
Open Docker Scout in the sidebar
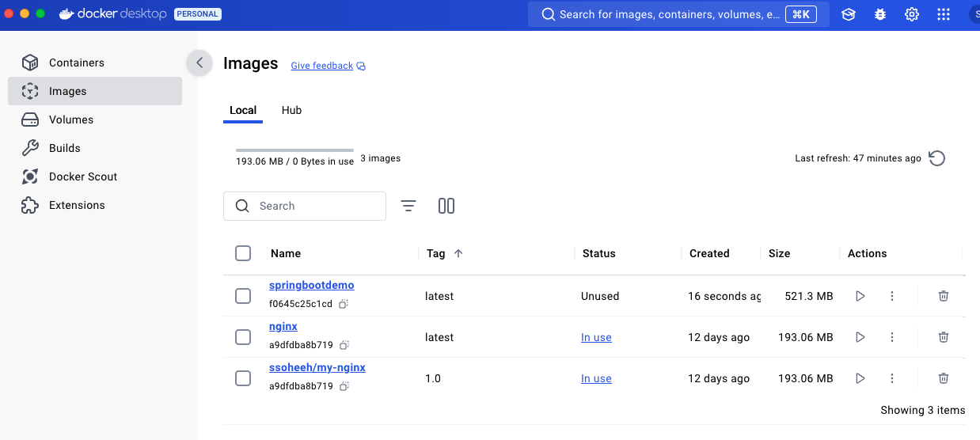tap(95, 176)
